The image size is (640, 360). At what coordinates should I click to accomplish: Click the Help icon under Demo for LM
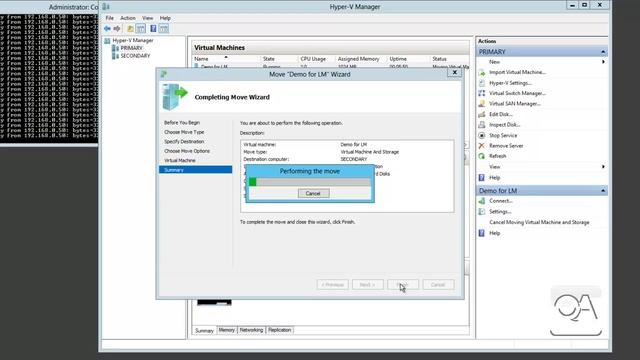pyautogui.click(x=482, y=233)
